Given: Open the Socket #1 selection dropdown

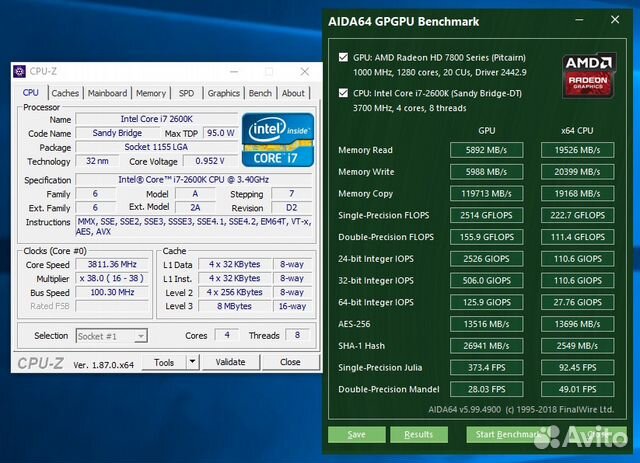Looking at the screenshot, I should click(x=111, y=336).
